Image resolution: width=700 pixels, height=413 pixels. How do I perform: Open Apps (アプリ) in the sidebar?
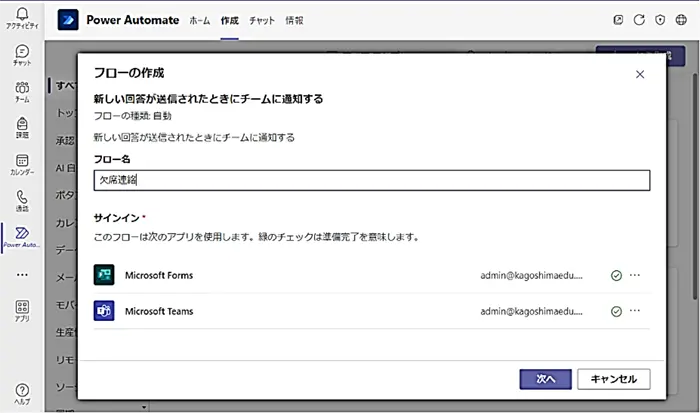[x=22, y=311]
